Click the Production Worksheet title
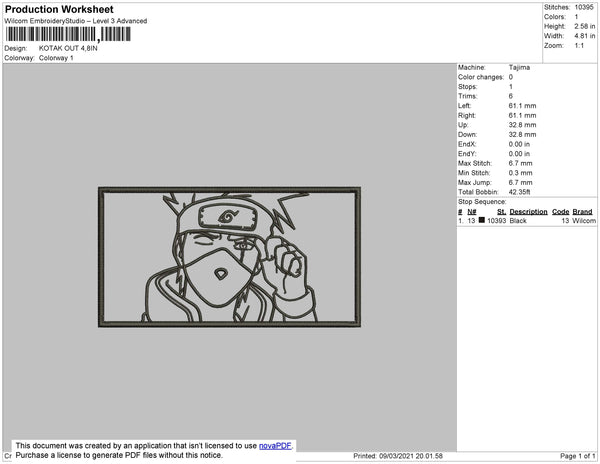The image size is (600, 464). point(59,9)
